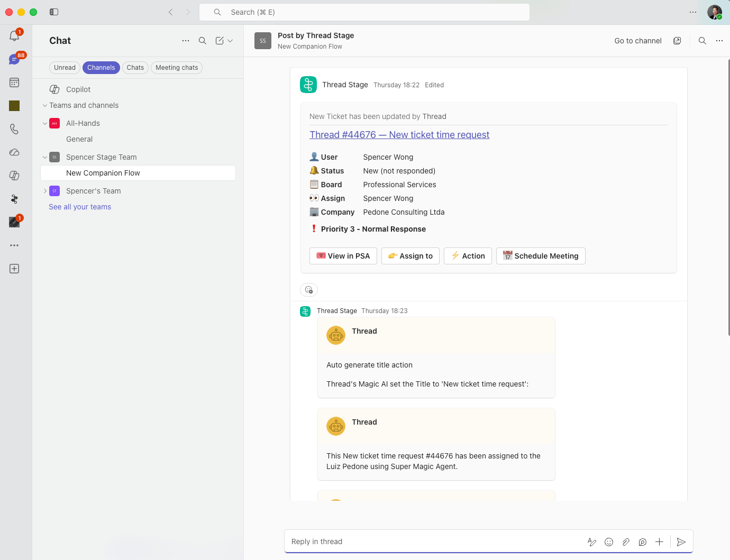Viewport: 730px width, 560px height.
Task: Expand the Spencer's Team chevron
Action: coord(45,191)
